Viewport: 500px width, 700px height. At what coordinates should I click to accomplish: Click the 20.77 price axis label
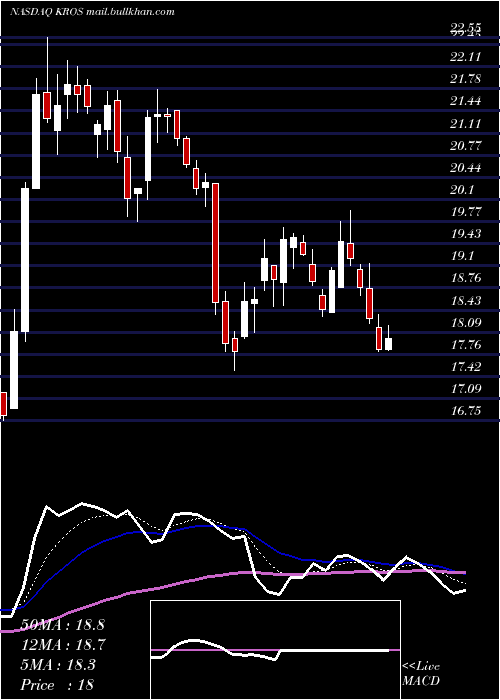(466, 146)
